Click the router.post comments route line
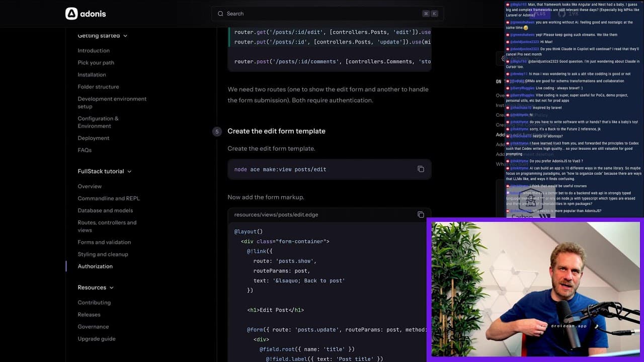Viewport: 644px width, 362px height. (x=332, y=62)
